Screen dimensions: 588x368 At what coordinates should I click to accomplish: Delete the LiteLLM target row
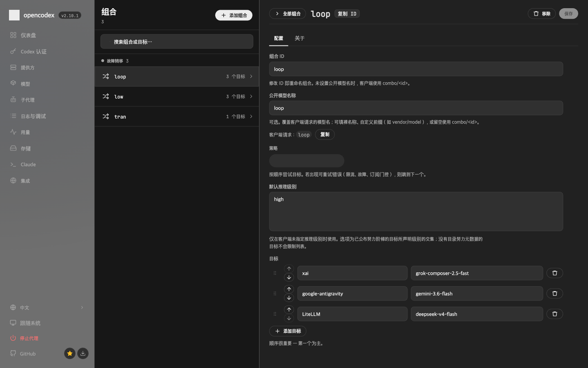click(555, 314)
